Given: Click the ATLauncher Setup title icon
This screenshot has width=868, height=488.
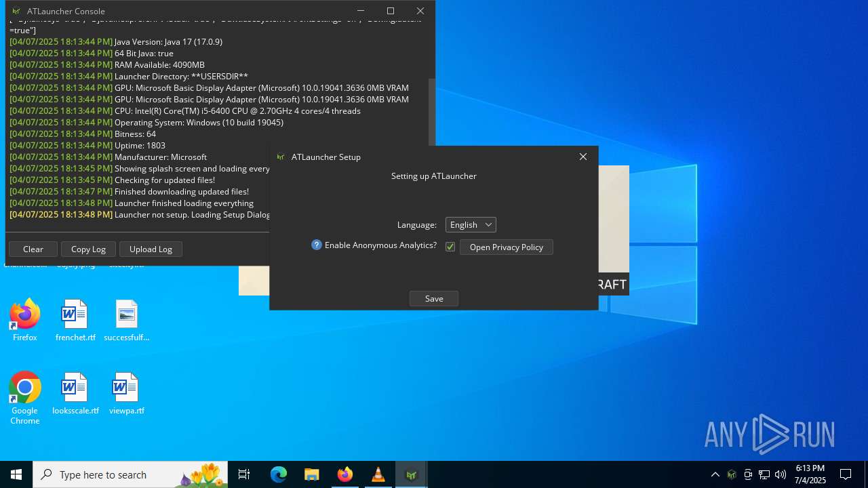Looking at the screenshot, I should pos(281,157).
